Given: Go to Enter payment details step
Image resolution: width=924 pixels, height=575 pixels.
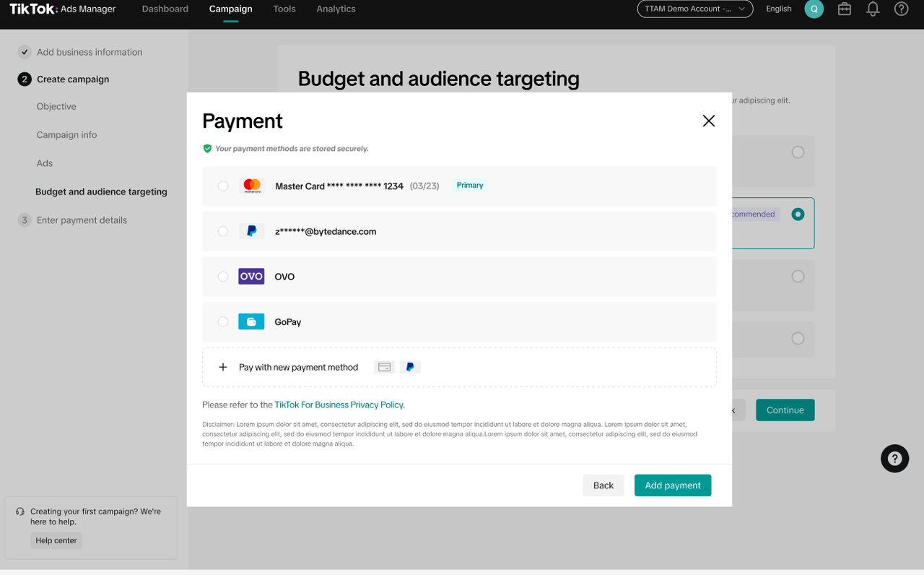Looking at the screenshot, I should pos(82,220).
